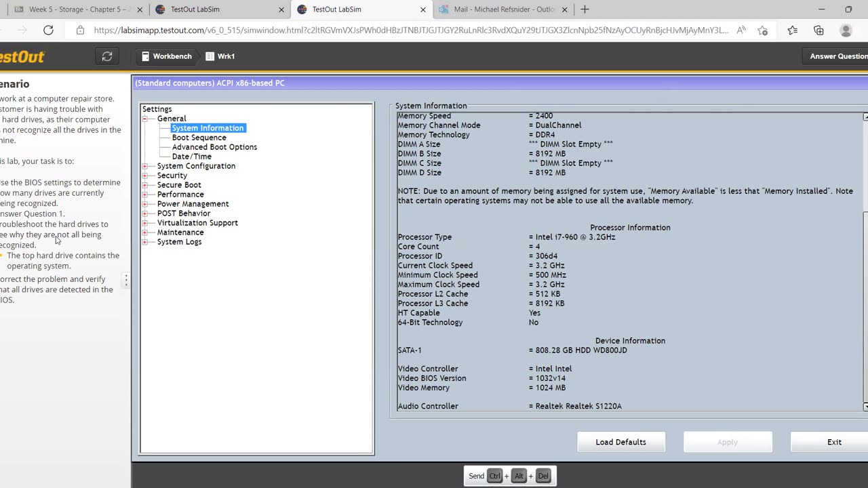
Task: Click the Read aloud icon in address bar
Action: point(741,30)
